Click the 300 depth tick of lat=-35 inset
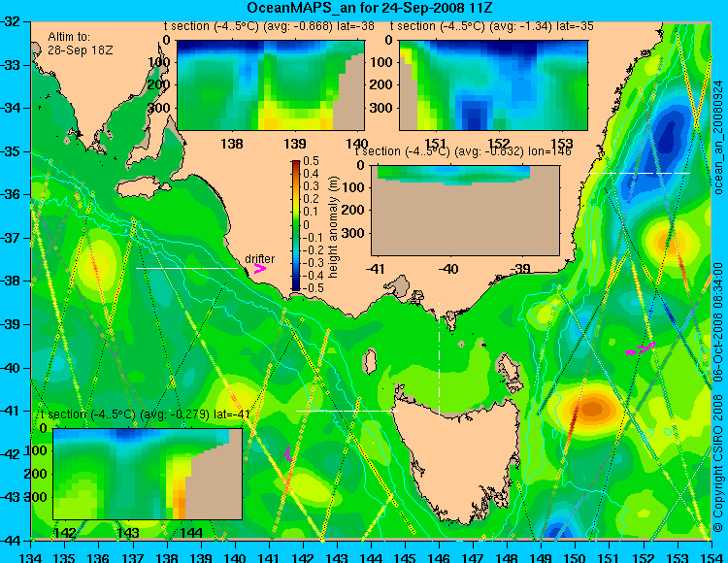728x563 pixels. (381, 108)
